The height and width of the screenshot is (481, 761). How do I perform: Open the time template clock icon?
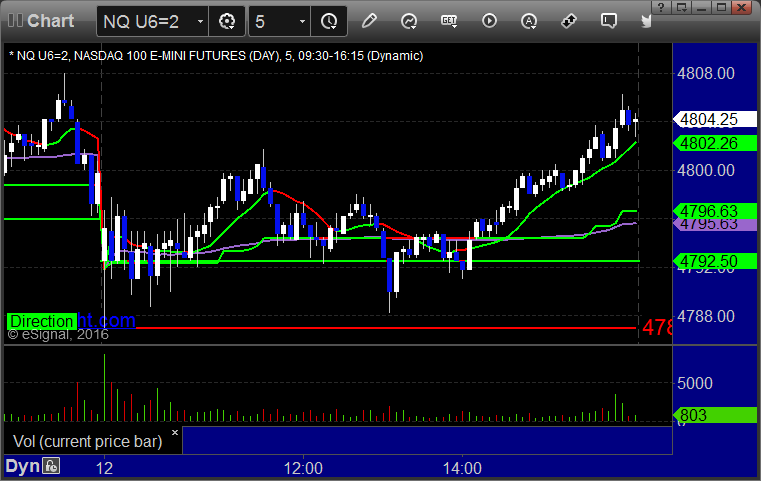(x=329, y=21)
